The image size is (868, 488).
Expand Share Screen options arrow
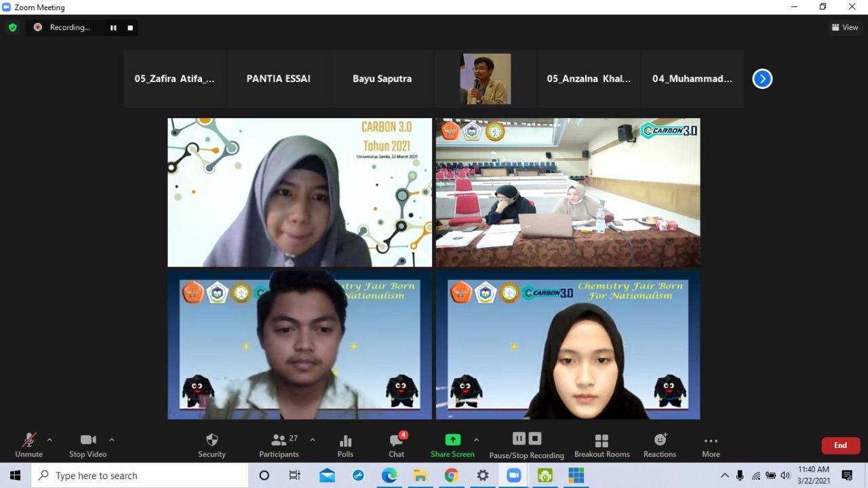[x=476, y=440]
